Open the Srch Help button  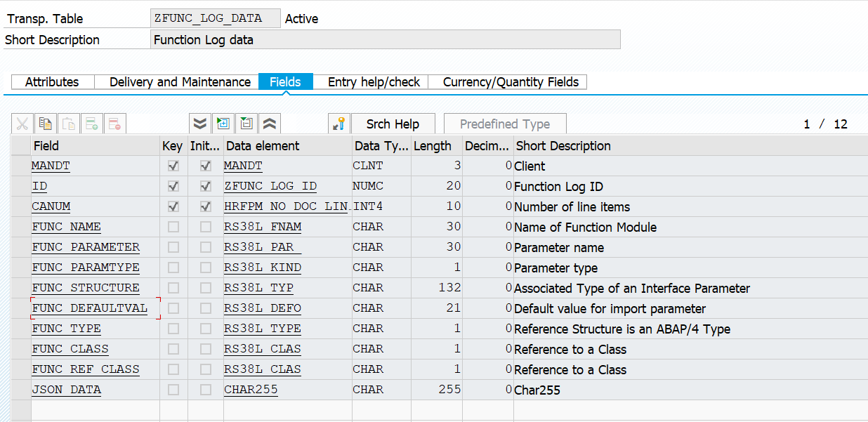click(393, 124)
